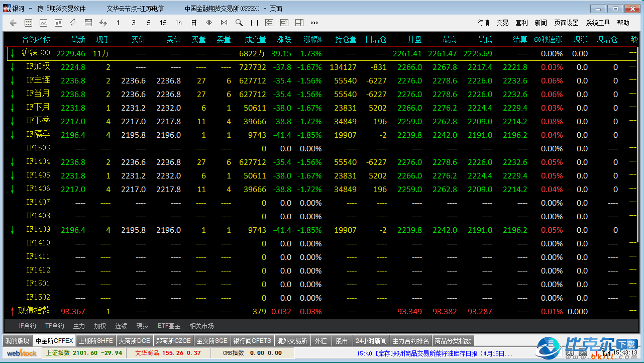This screenshot has width=644, height=363.
Task: Select the IF1405 contract row
Action: [321, 175]
